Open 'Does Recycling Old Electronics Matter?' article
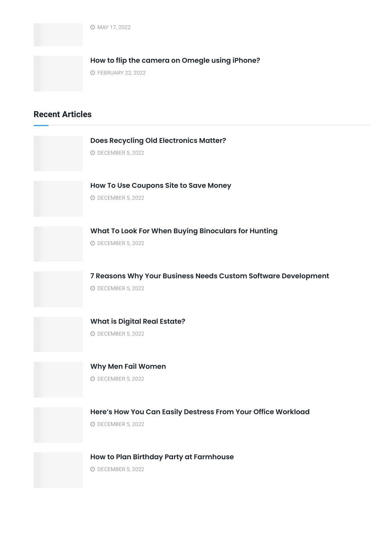This screenshot has width=392, height=555. click(158, 141)
